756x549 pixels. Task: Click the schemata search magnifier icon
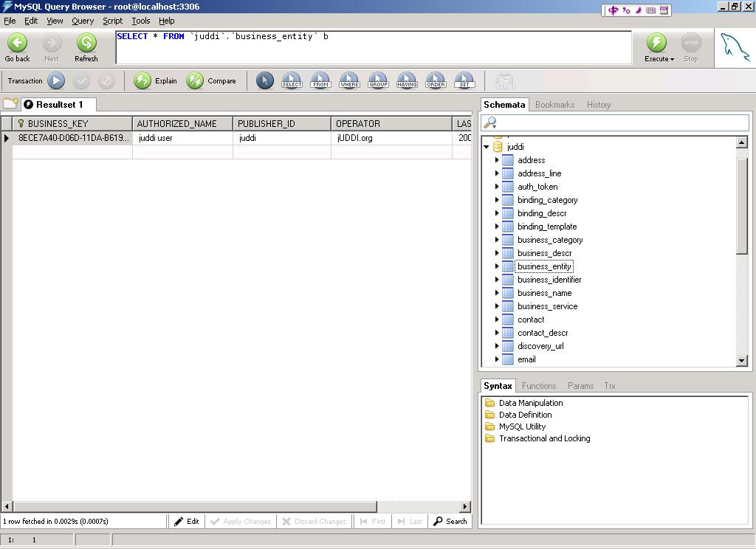pyautogui.click(x=490, y=122)
